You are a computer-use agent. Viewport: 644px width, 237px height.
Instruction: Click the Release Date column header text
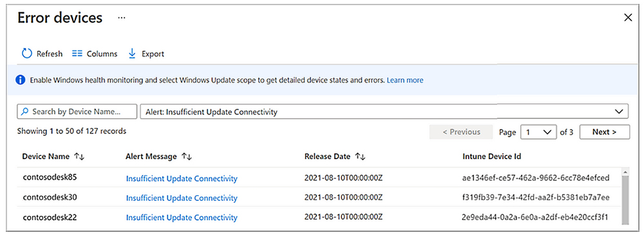327,156
